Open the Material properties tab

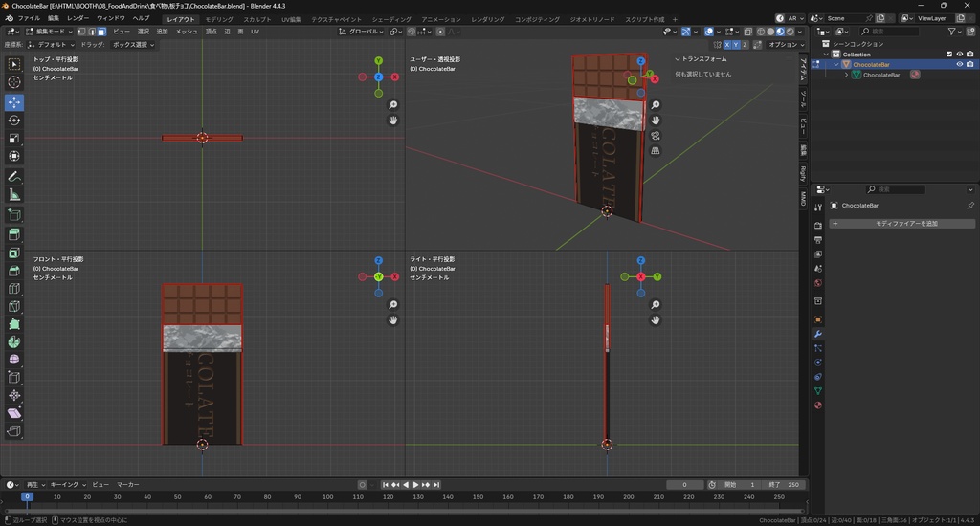coord(818,405)
